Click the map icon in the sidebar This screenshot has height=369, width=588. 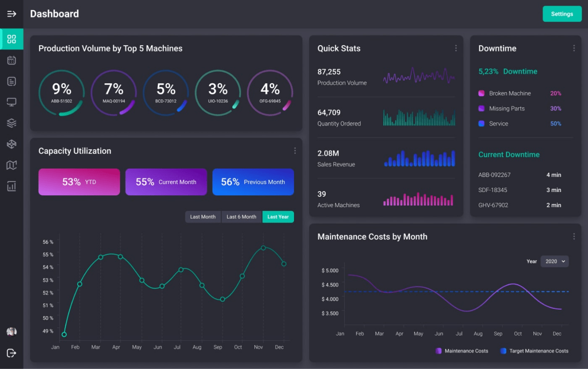tap(12, 165)
